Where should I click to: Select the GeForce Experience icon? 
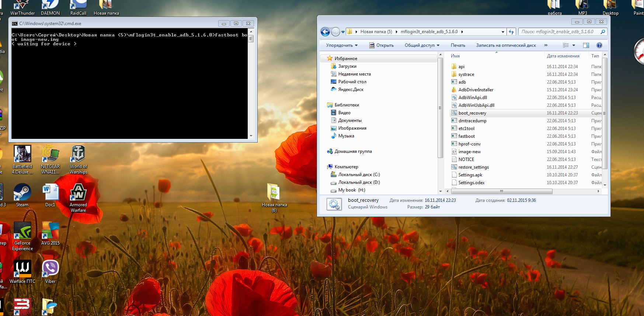[x=22, y=236]
